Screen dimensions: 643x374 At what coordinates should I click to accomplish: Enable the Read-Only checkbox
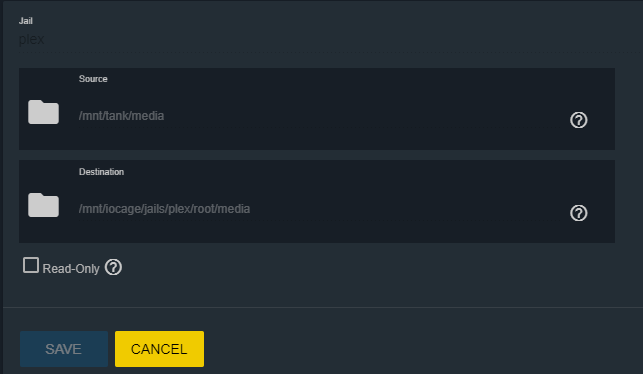coord(31,265)
